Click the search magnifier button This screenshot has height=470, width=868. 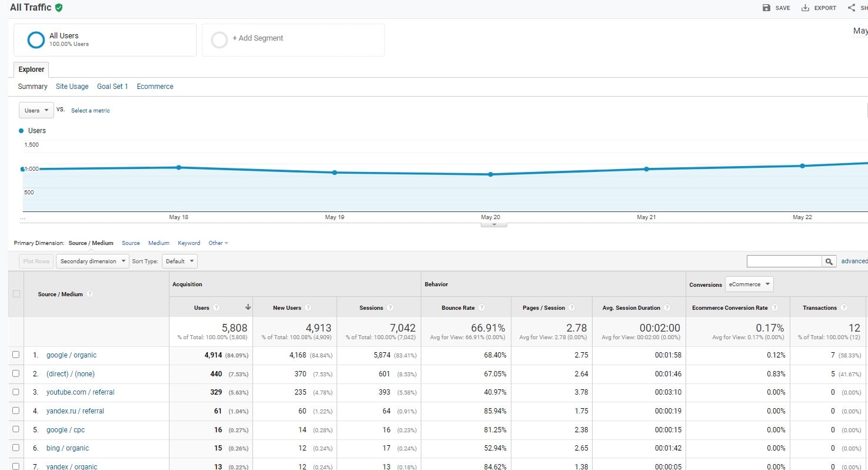pos(829,261)
